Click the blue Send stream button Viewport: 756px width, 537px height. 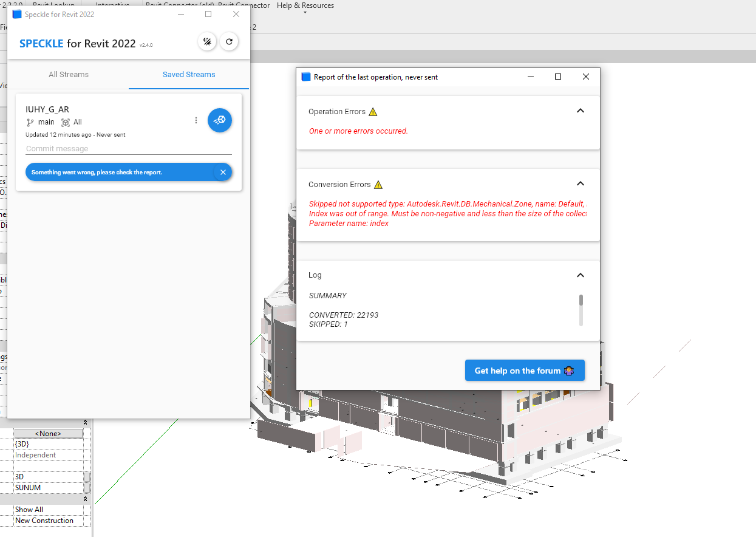point(220,120)
